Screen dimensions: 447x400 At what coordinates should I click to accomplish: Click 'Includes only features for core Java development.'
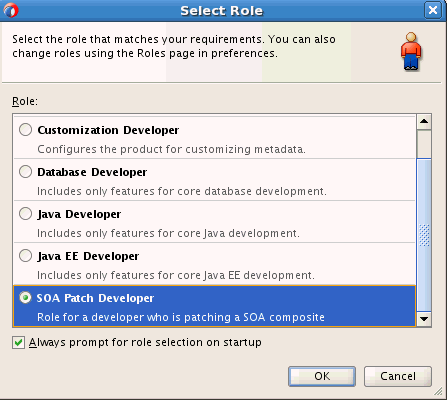pos(168,233)
